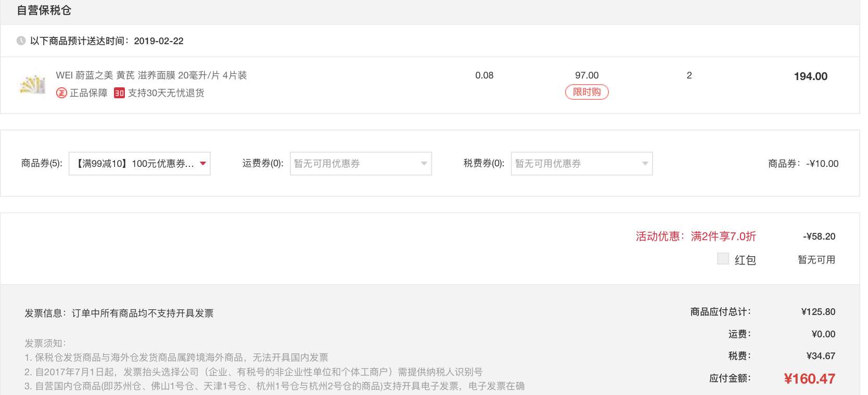
Task: Open the 商品券 coupon dropdown
Action: [139, 164]
